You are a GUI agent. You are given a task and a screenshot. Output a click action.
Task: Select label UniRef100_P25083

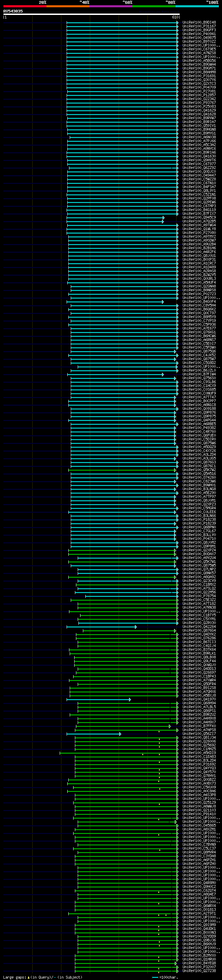click(199, 106)
